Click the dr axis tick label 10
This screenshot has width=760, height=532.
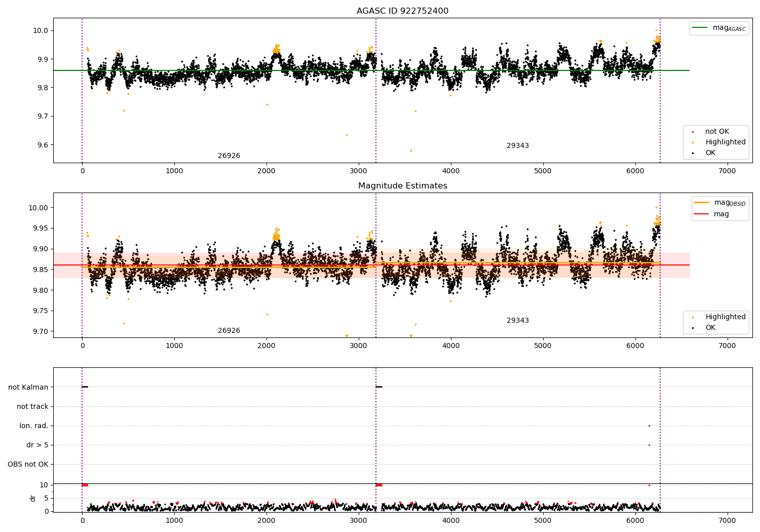point(44,485)
